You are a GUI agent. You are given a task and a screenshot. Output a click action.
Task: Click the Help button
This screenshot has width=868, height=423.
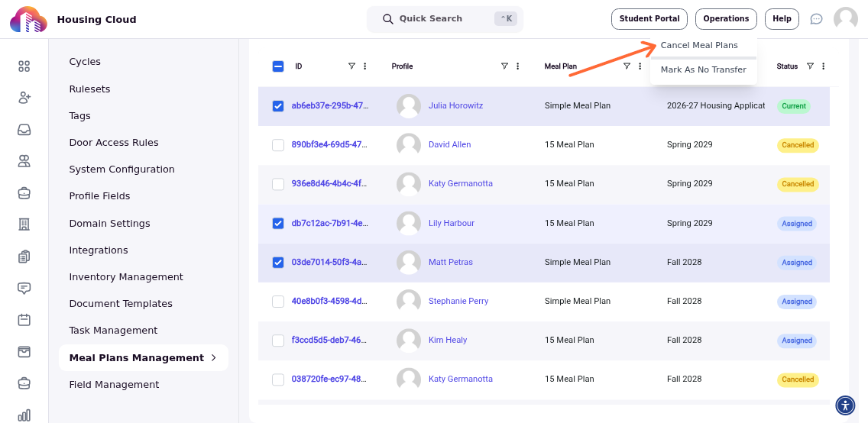782,19
